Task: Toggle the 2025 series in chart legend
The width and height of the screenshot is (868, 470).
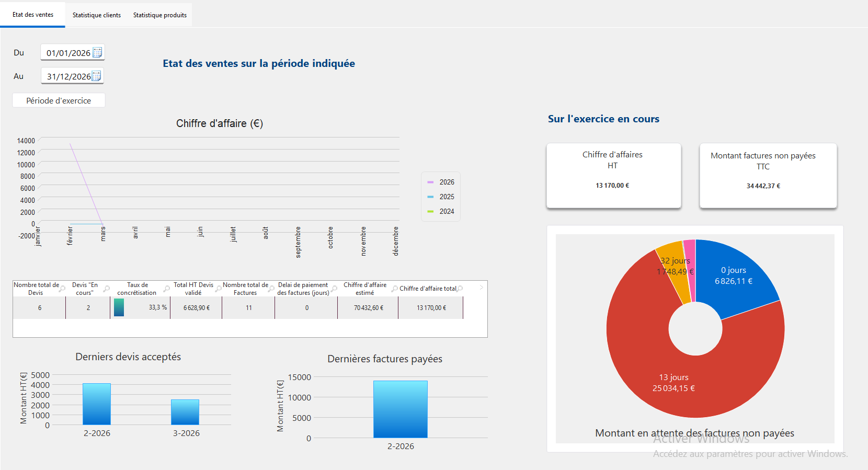Action: tap(441, 197)
